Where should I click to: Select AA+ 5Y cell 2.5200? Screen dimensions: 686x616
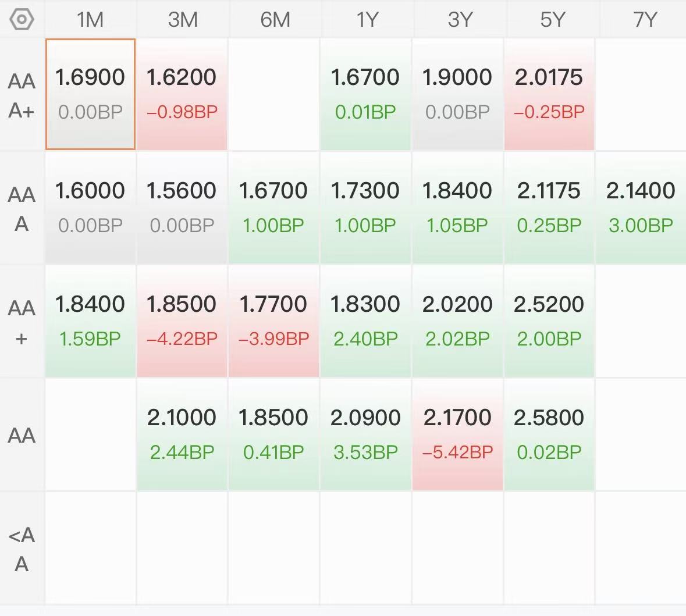(x=549, y=321)
